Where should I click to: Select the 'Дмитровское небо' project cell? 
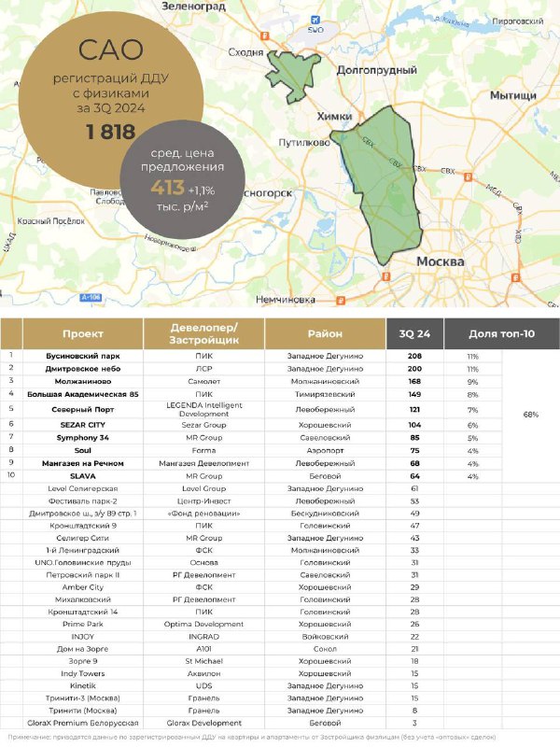coord(83,369)
